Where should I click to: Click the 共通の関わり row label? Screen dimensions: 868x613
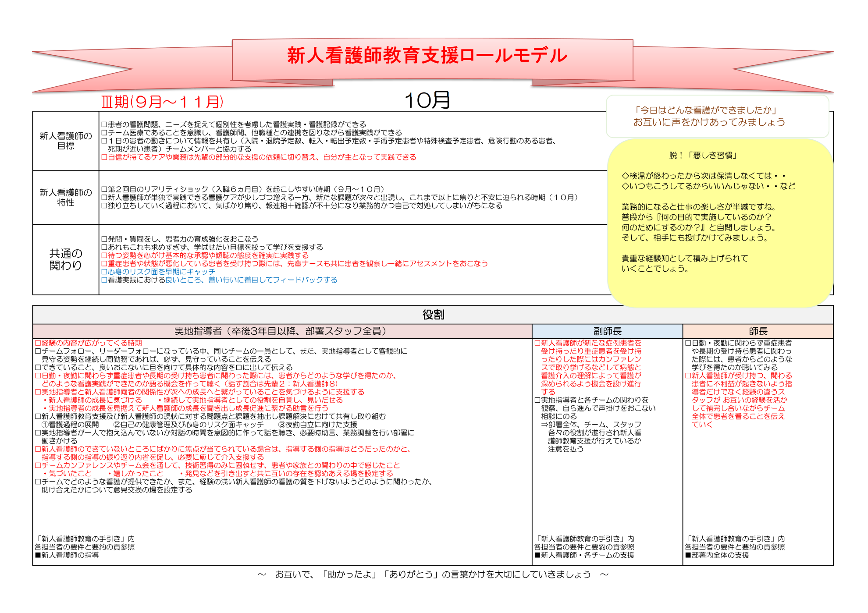tap(66, 259)
